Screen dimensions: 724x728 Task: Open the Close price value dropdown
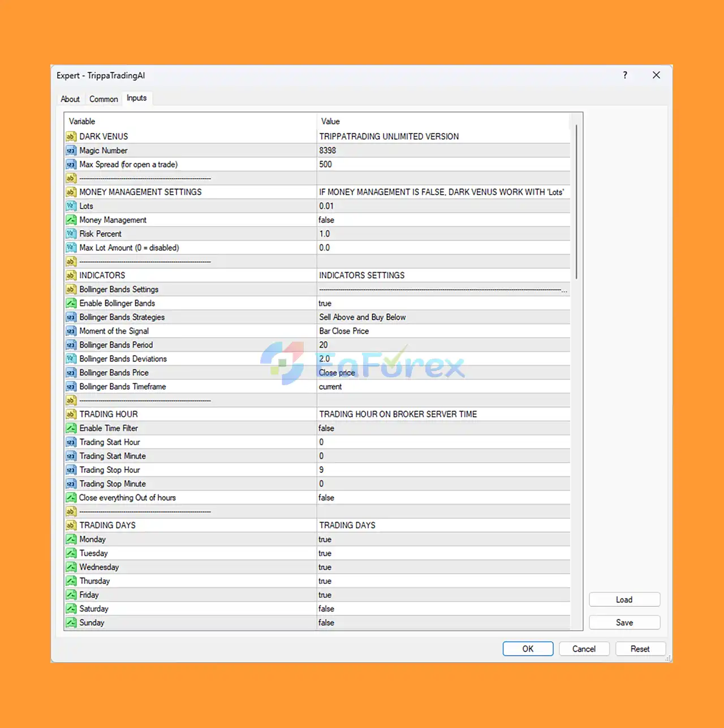[x=443, y=373]
